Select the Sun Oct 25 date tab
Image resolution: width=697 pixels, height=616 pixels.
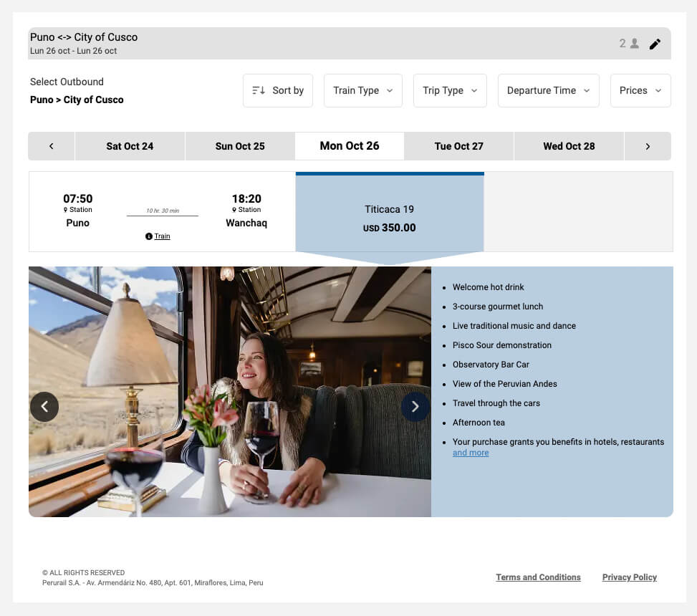point(240,146)
